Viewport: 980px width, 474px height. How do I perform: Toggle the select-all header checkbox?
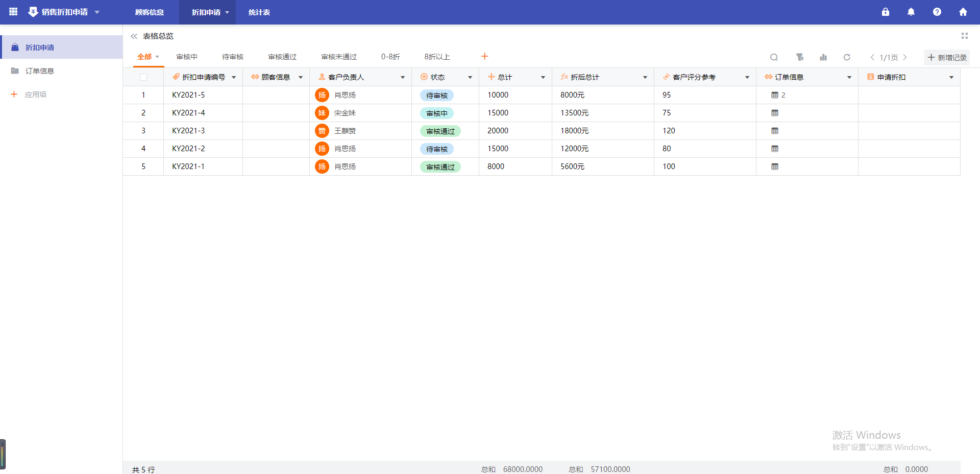point(143,77)
